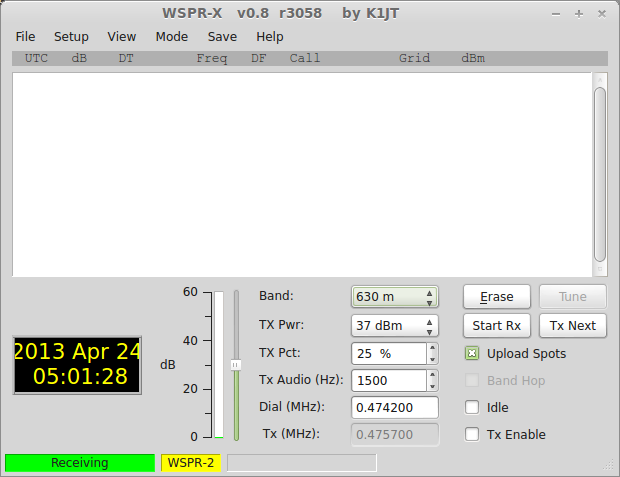Click the DF column header
Screen dimensions: 620x477
[x=259, y=58]
